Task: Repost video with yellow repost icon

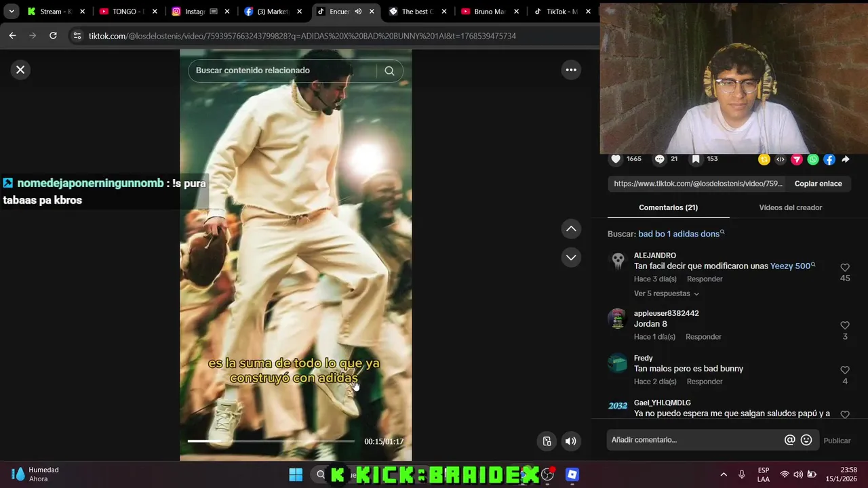Action: coord(764,159)
